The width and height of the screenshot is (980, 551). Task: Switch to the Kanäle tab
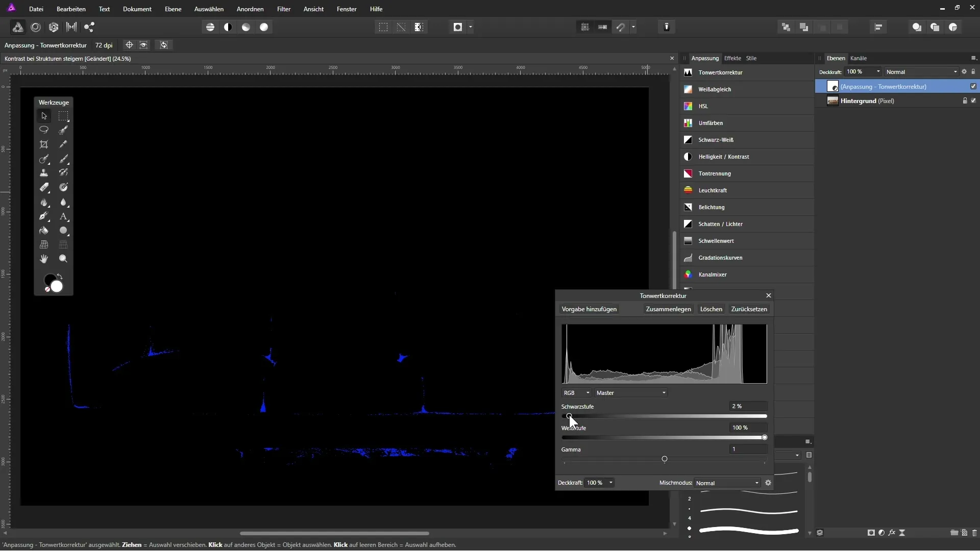click(859, 58)
